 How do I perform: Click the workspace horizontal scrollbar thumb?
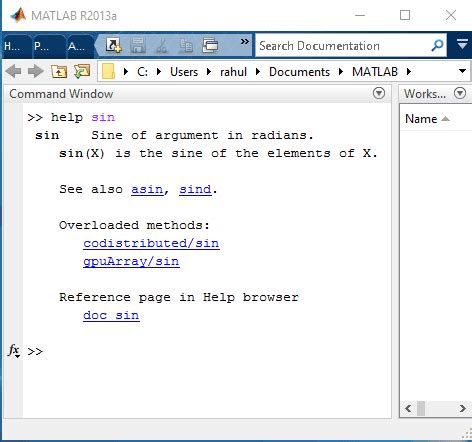click(421, 408)
